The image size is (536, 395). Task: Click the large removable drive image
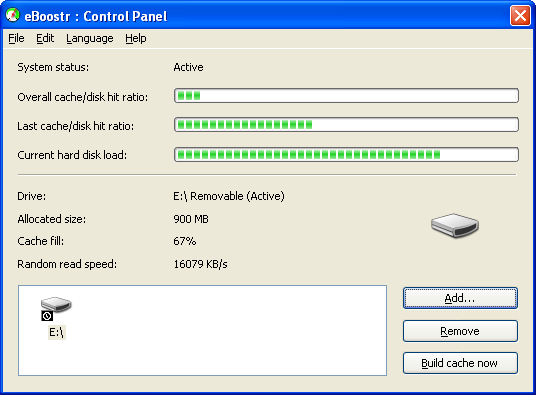point(455,225)
